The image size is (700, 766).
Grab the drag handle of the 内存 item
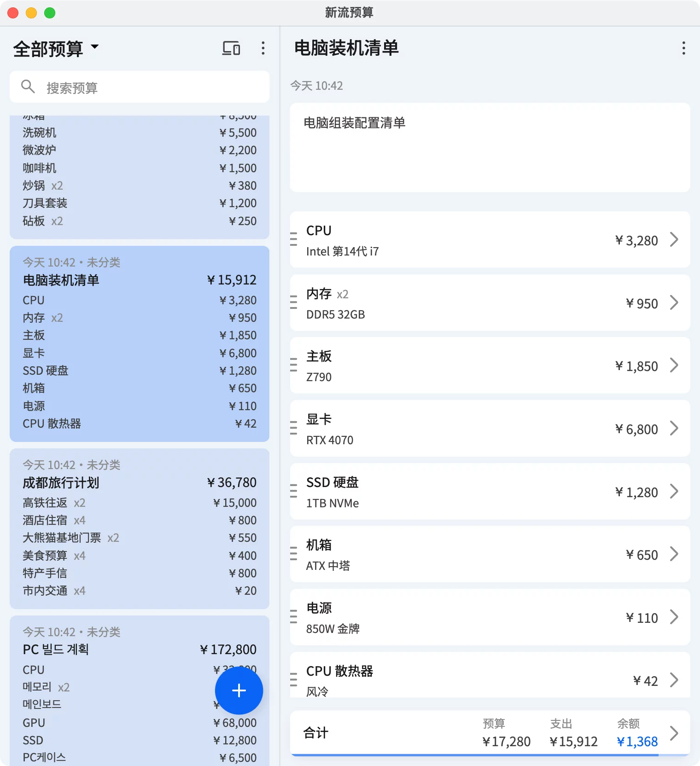[294, 302]
